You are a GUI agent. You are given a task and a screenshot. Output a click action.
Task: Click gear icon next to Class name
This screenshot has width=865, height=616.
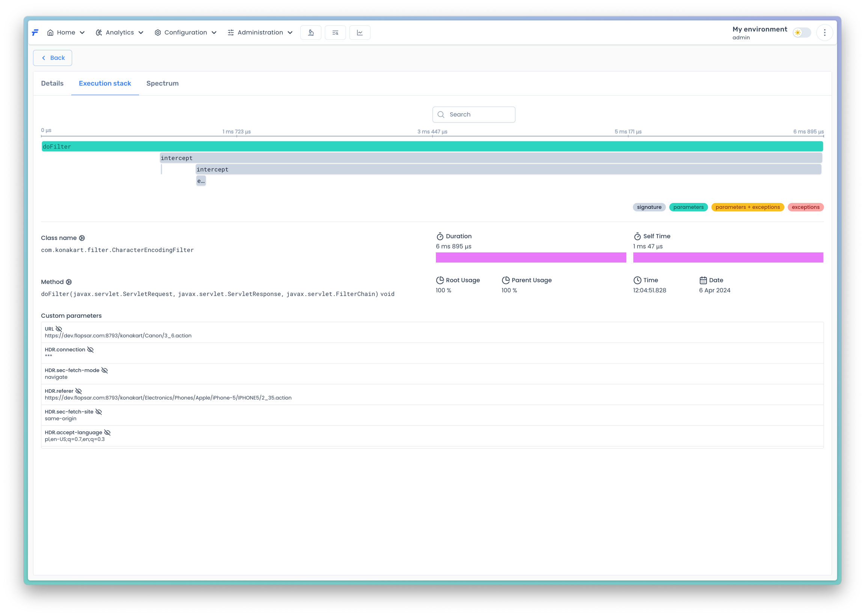pos(82,238)
